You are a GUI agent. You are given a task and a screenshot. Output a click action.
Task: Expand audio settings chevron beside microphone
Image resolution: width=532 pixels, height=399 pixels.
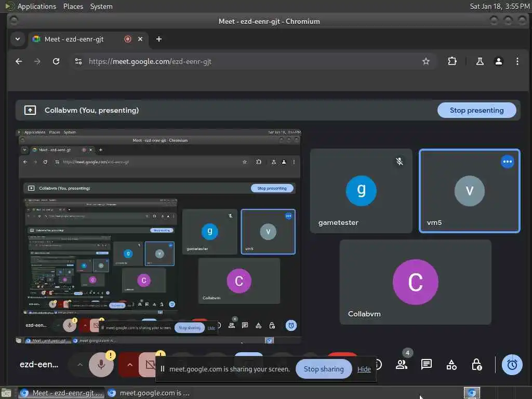tap(79, 365)
